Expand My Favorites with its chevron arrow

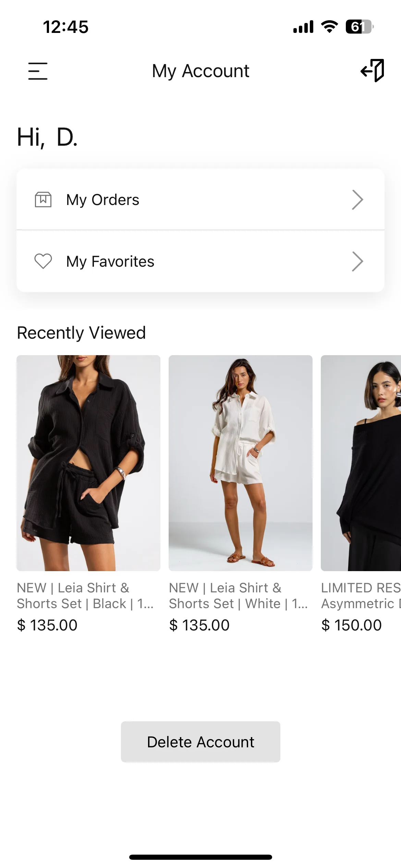[x=357, y=261]
